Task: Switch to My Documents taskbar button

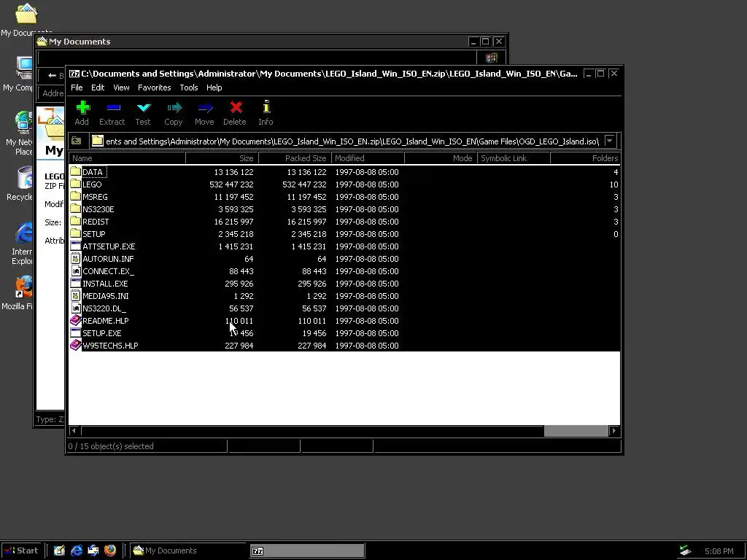Action: click(188, 551)
